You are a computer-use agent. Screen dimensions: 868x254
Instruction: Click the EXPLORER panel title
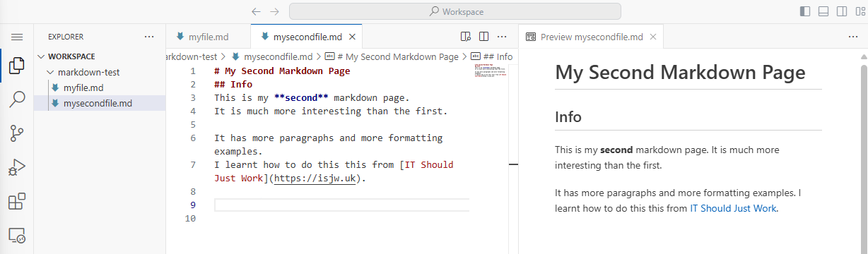pos(66,37)
